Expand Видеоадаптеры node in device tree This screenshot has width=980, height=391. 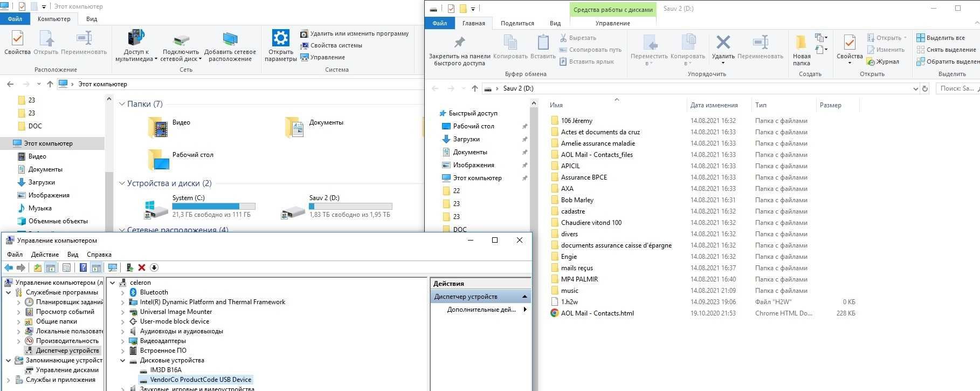coord(122,341)
